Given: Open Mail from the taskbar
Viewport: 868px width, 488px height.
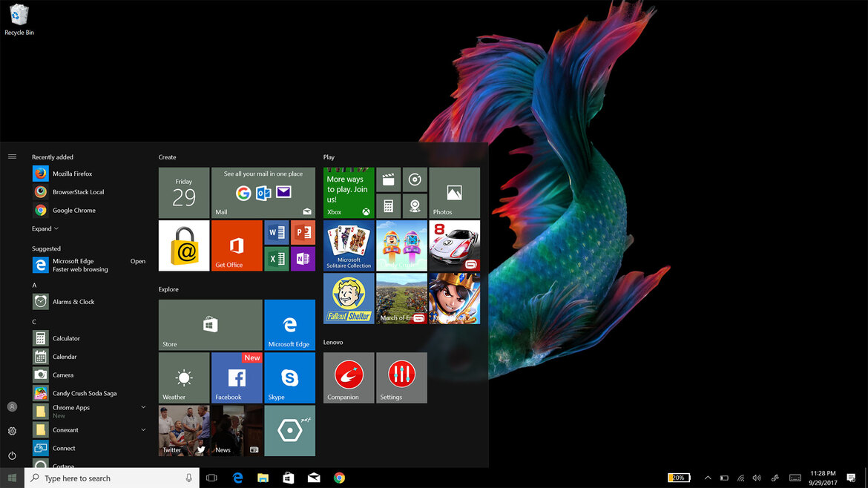Looking at the screenshot, I should (314, 478).
